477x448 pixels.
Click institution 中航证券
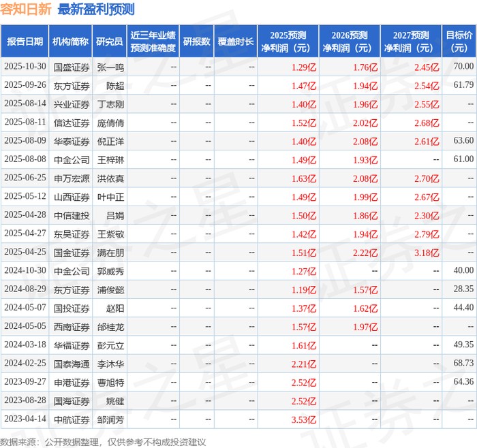(72, 419)
